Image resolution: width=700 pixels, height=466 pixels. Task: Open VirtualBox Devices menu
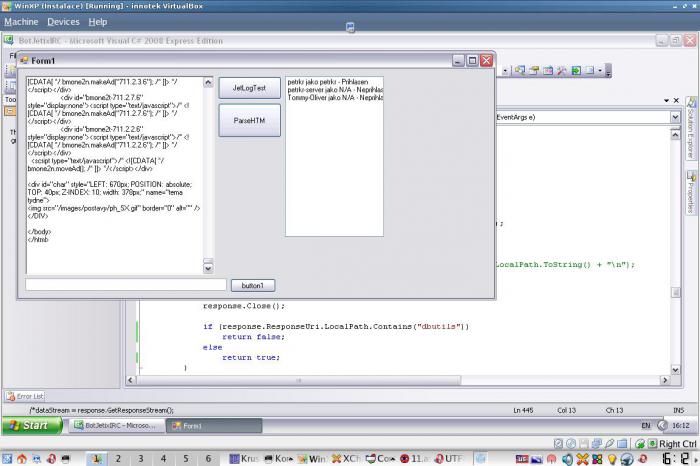[x=63, y=22]
